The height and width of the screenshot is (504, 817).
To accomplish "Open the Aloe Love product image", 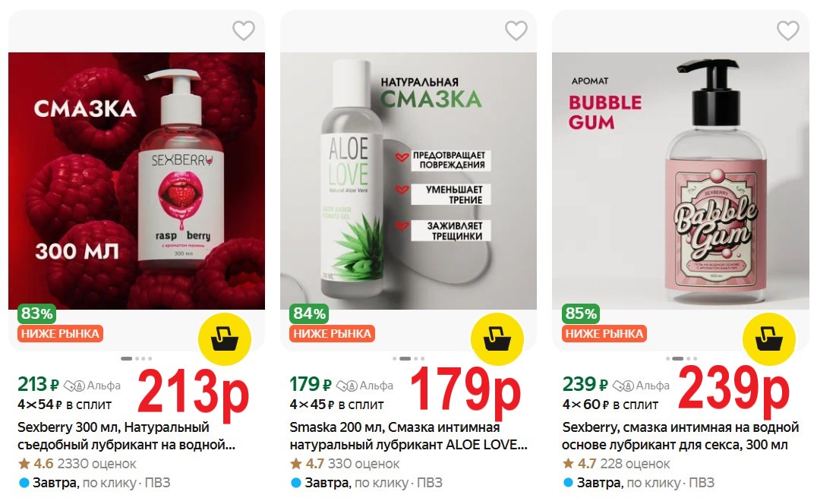I will pos(408,181).
